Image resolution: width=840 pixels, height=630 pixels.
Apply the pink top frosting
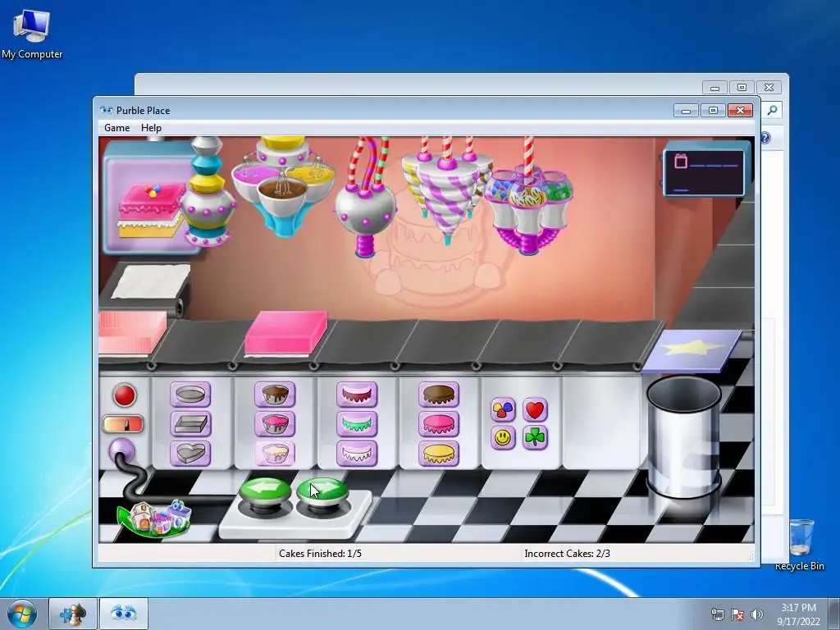(439, 424)
